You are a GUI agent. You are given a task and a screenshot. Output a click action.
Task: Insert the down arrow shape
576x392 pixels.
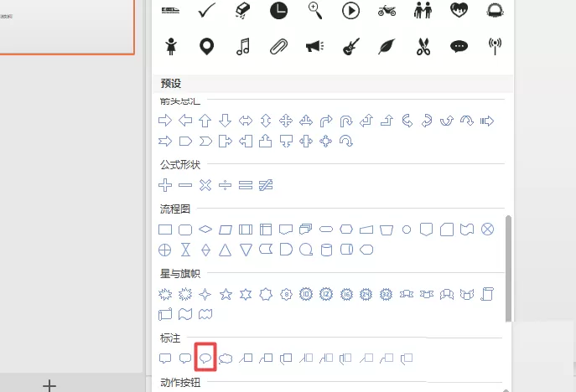click(226, 121)
